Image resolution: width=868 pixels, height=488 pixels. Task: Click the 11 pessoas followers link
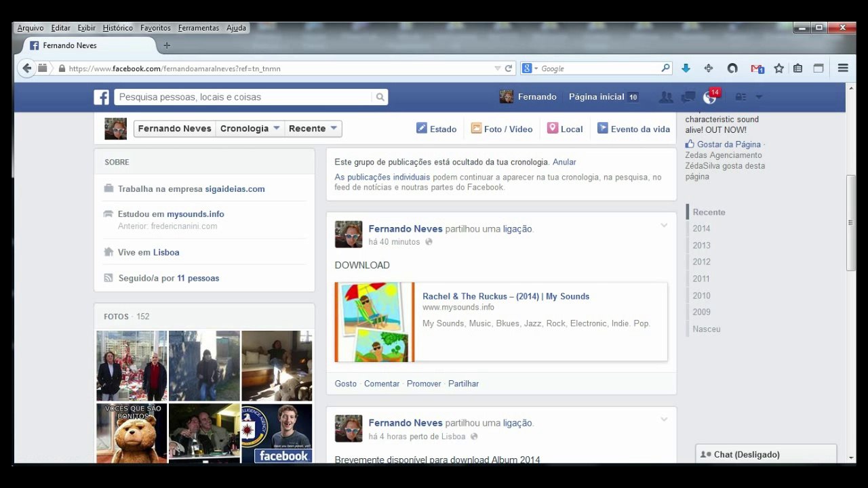tap(198, 278)
